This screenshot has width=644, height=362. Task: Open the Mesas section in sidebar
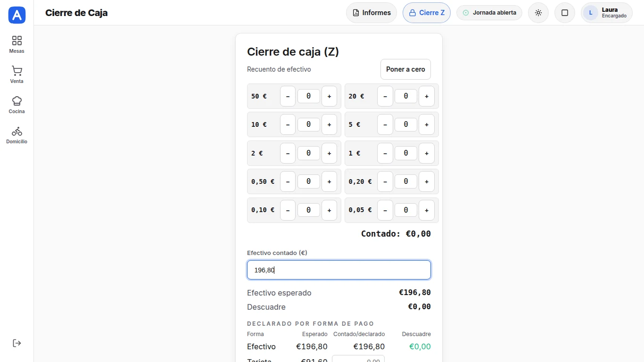click(x=17, y=44)
